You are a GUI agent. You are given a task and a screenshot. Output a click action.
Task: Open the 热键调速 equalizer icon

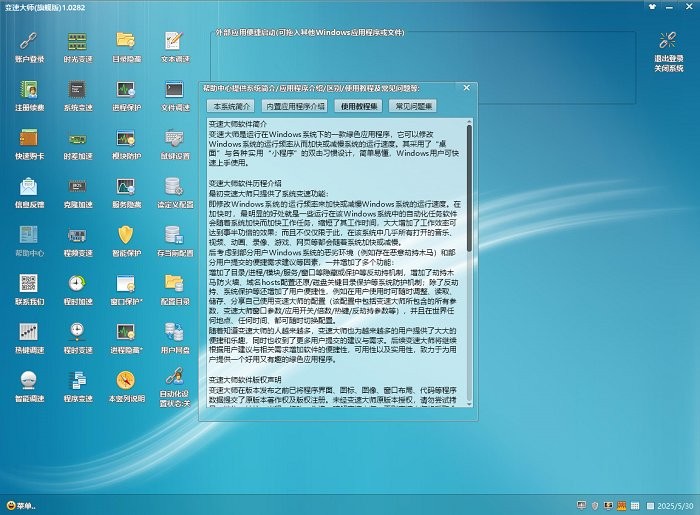[x=29, y=331]
